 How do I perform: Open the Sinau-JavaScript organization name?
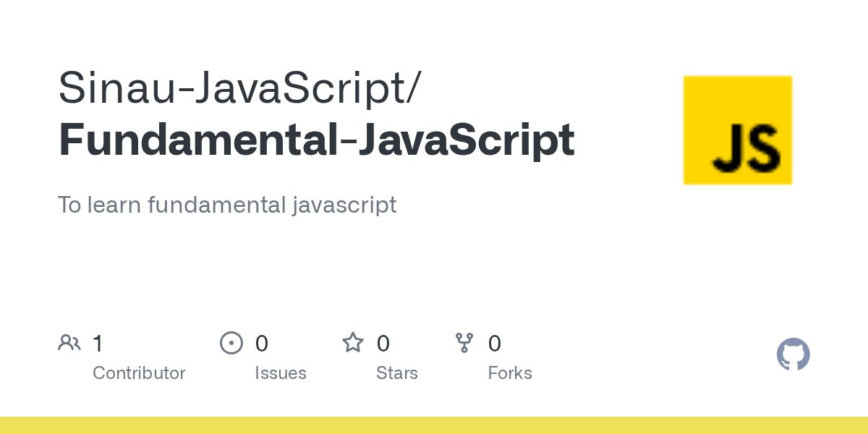coord(232,87)
